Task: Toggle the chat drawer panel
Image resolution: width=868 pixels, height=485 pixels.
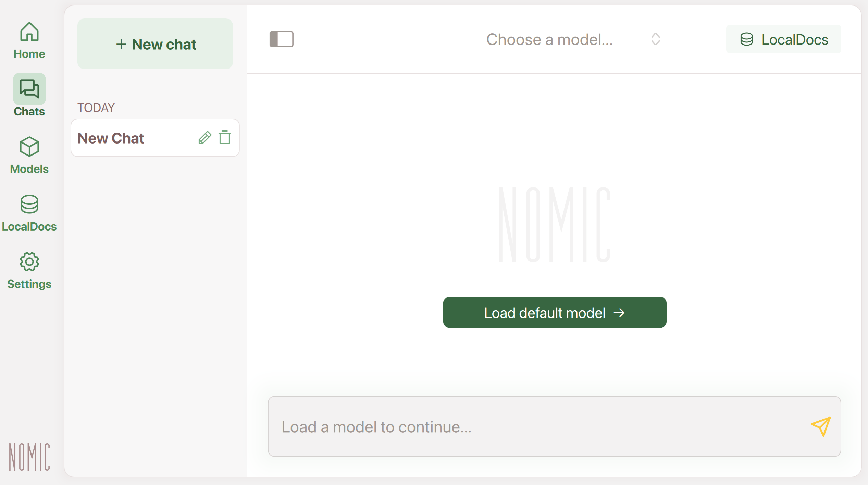Action: [x=281, y=39]
